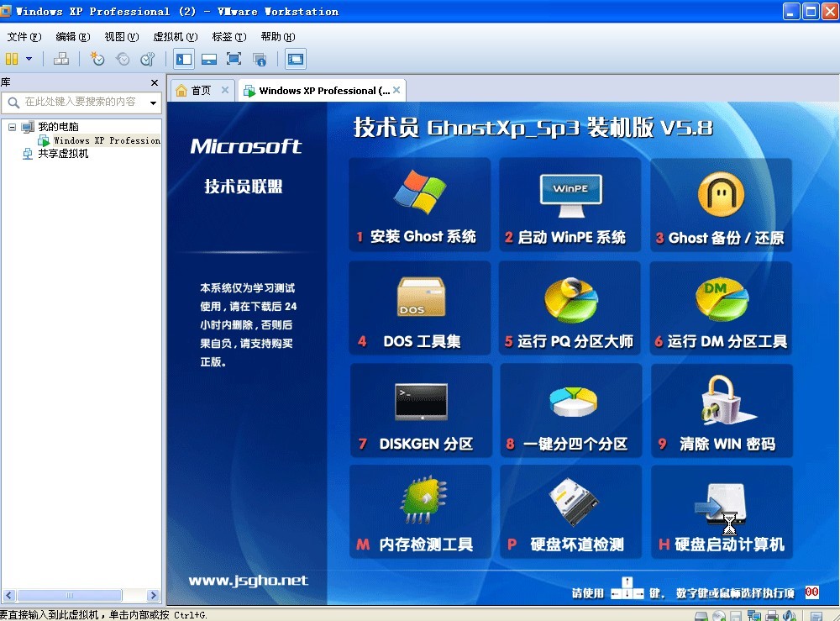Click the revert to snapshot icon
This screenshot has height=621, width=840.
point(123,59)
